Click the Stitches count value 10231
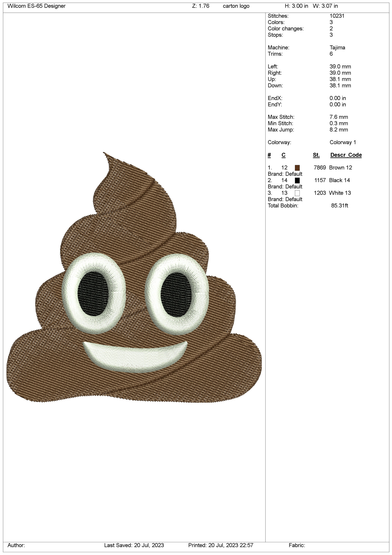This screenshot has height=555, width=392. click(x=337, y=16)
